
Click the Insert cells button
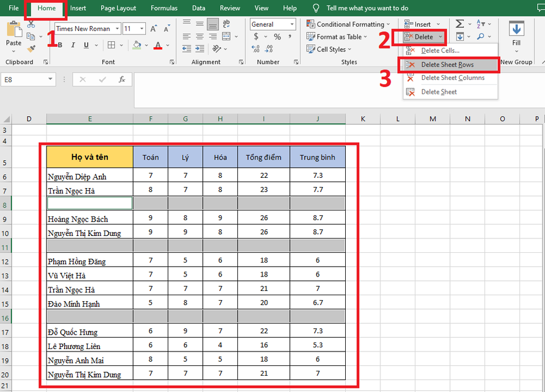[418, 24]
